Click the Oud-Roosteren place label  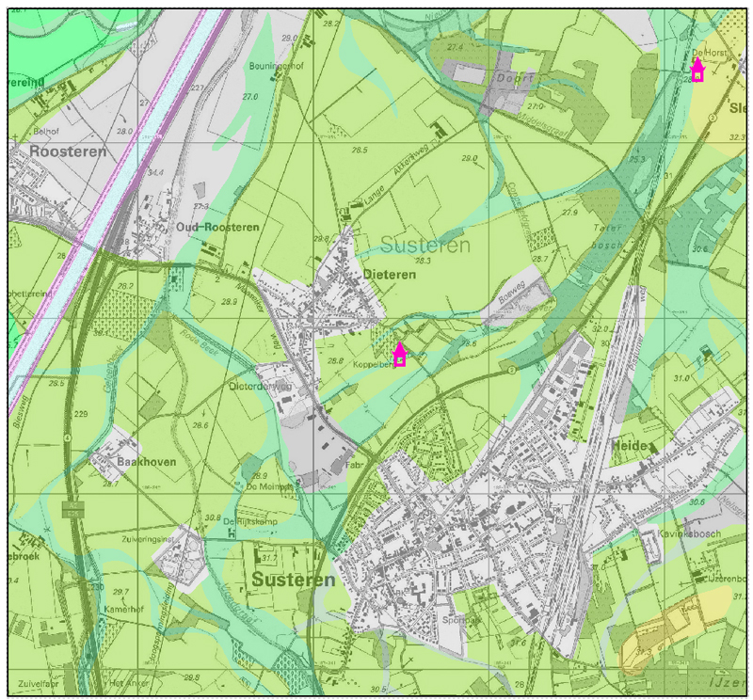coord(217,228)
